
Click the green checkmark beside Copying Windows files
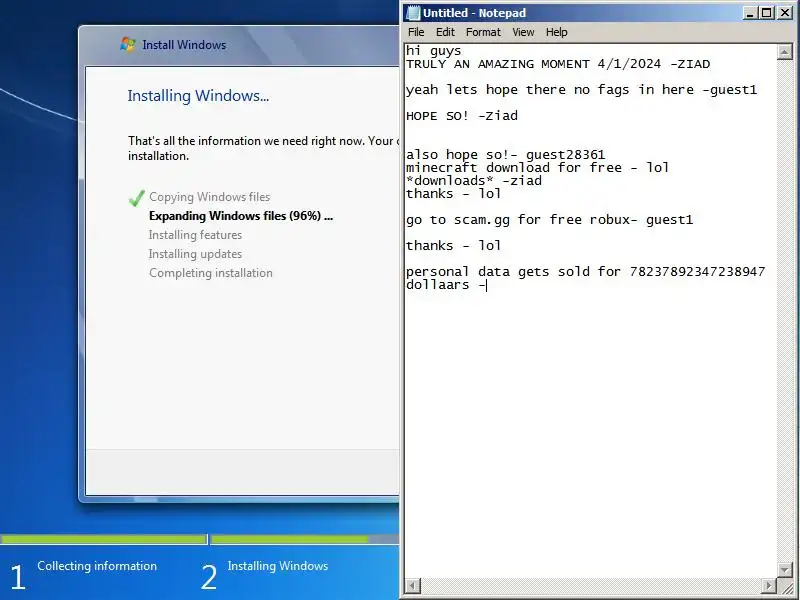click(x=137, y=197)
